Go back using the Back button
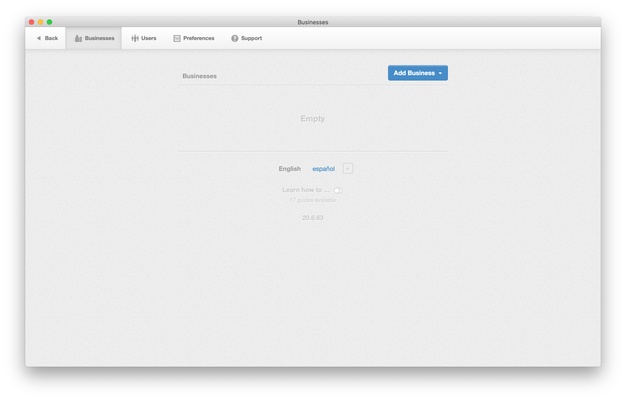The image size is (626, 400). coord(47,38)
